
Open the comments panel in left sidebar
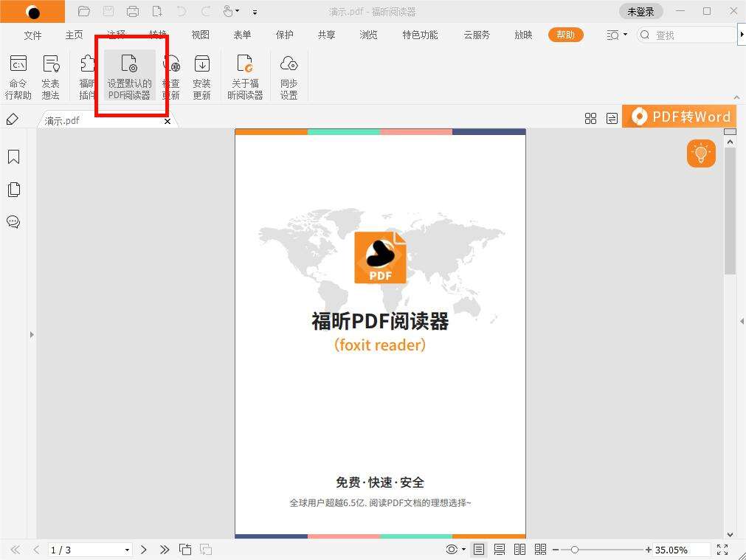(x=13, y=222)
